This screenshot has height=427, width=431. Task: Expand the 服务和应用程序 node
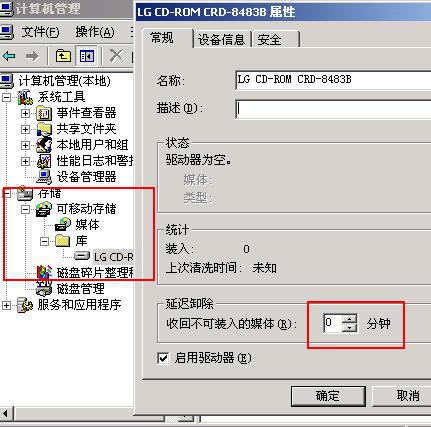pyautogui.click(x=6, y=305)
